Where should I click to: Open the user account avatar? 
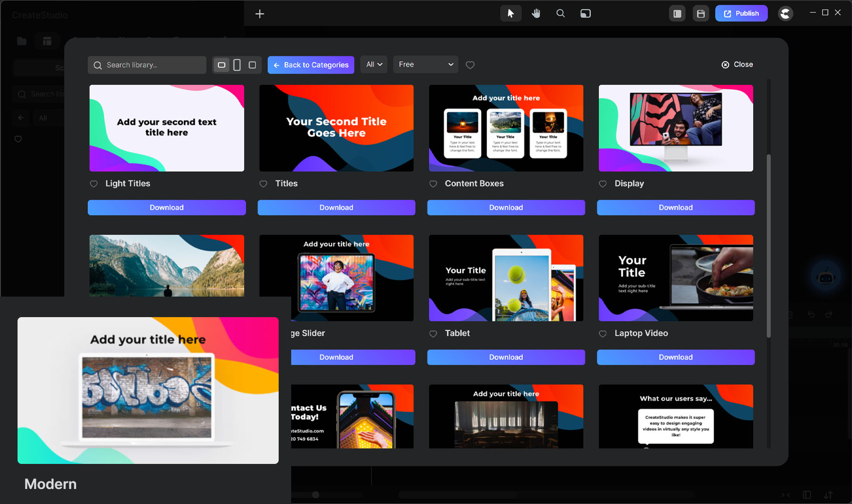tap(785, 14)
